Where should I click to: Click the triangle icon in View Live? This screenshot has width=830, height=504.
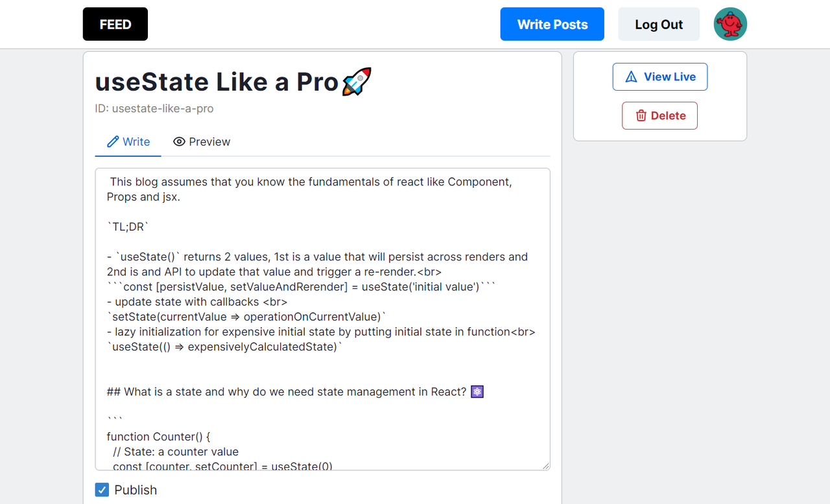pyautogui.click(x=631, y=77)
